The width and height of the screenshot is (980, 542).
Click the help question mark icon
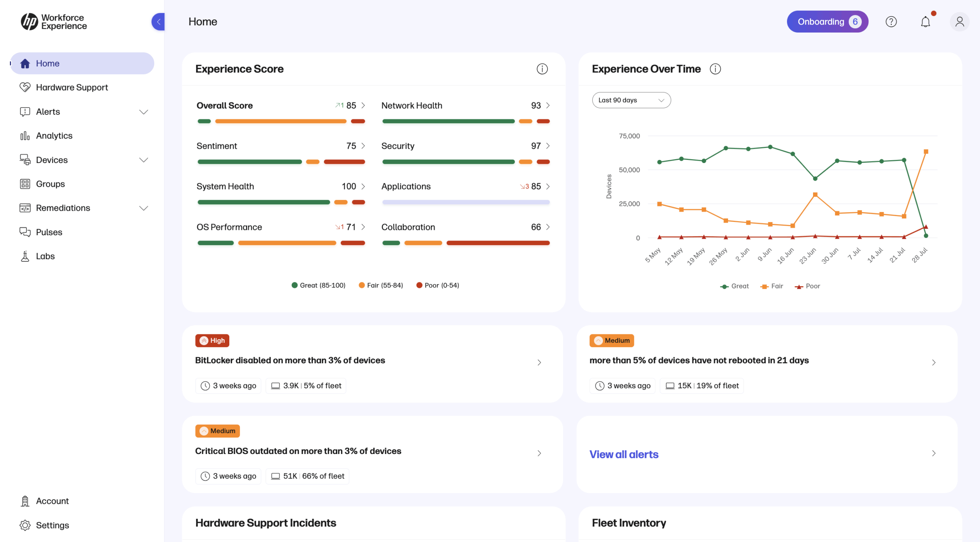point(891,22)
